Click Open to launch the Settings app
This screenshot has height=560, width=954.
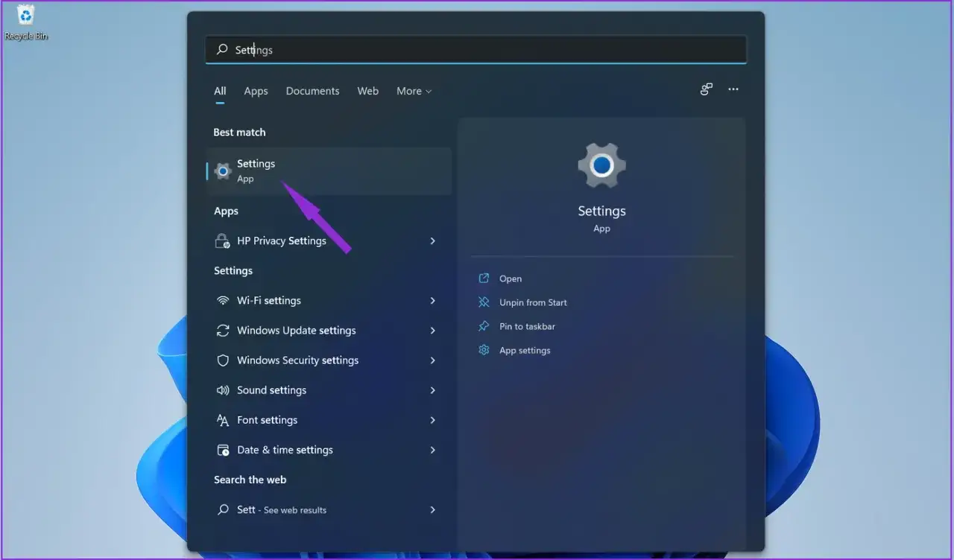(510, 278)
